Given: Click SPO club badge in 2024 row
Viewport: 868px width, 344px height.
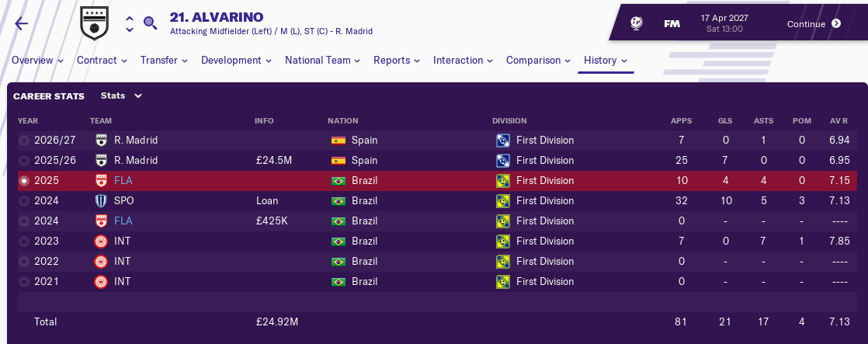Looking at the screenshot, I should click(101, 200).
